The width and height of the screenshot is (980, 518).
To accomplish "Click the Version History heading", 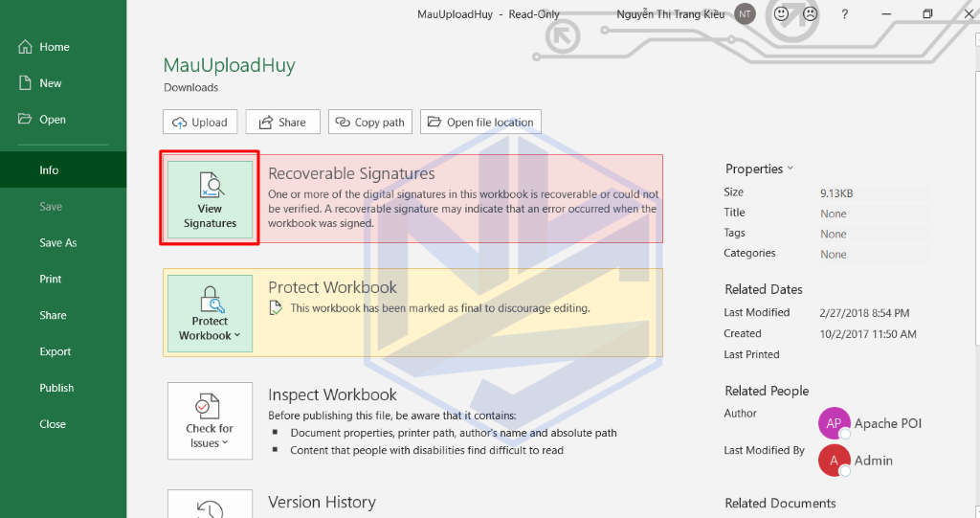I will point(322,503).
